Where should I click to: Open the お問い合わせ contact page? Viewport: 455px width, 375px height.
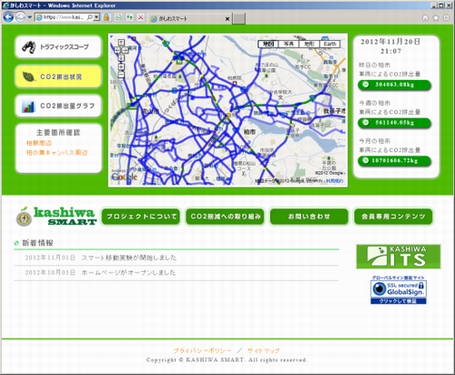coord(309,216)
